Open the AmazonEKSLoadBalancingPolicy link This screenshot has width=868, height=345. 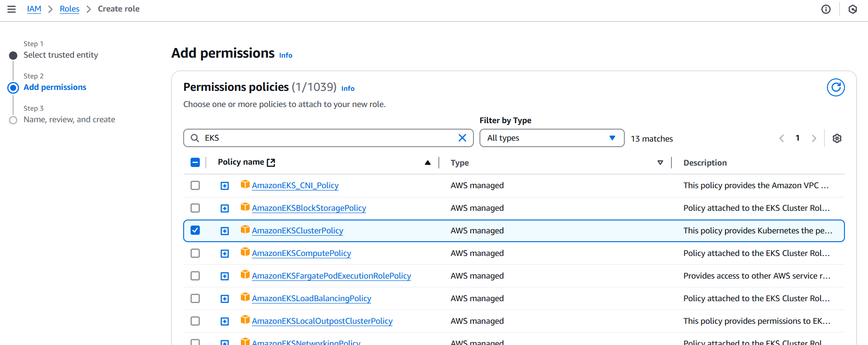click(x=311, y=298)
